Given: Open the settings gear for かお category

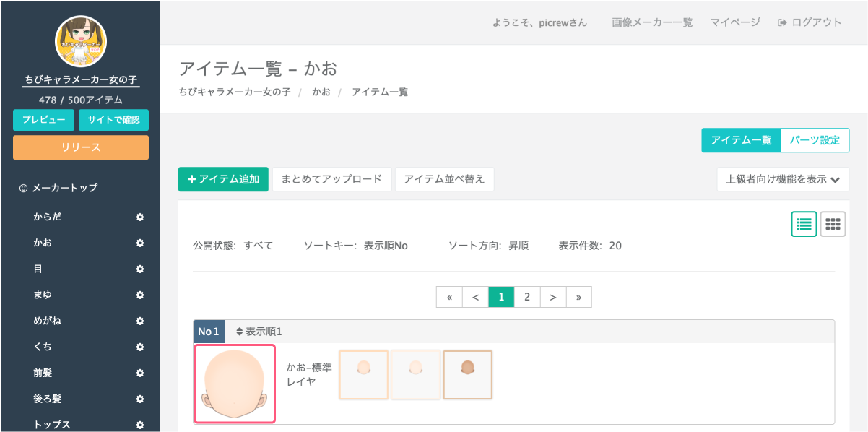Looking at the screenshot, I should pyautogui.click(x=139, y=243).
